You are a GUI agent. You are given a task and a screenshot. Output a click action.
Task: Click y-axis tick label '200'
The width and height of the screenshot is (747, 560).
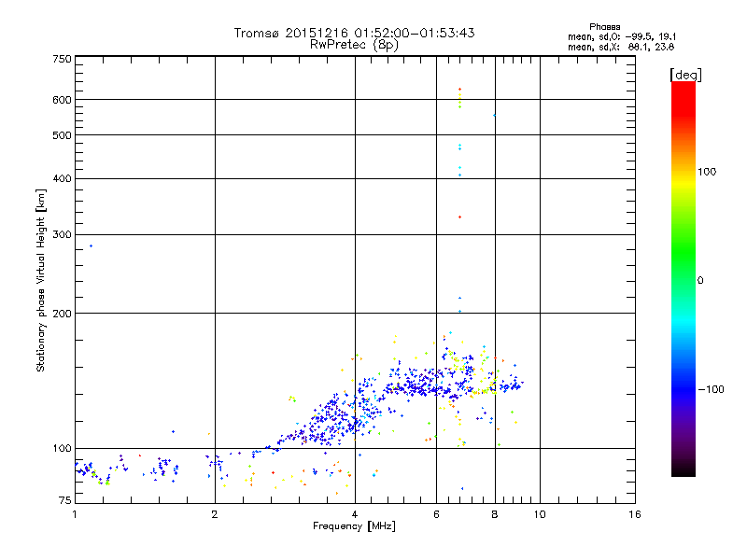coord(62,314)
